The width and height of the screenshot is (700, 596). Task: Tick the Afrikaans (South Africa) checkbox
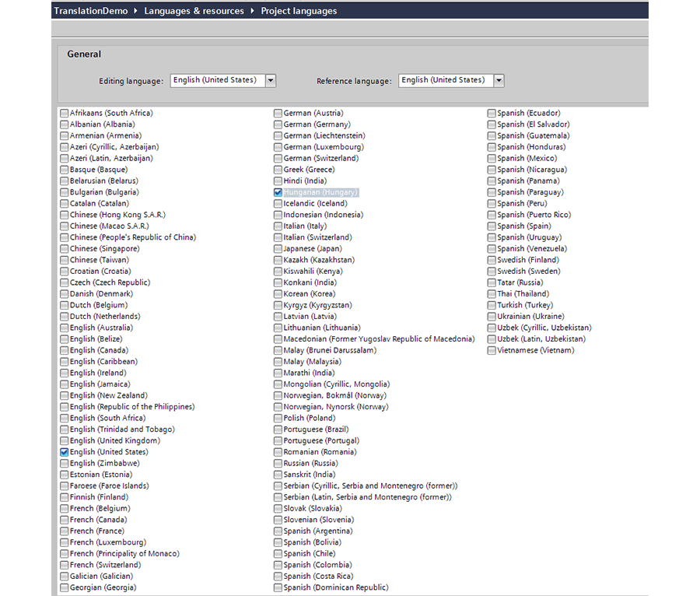click(65, 114)
